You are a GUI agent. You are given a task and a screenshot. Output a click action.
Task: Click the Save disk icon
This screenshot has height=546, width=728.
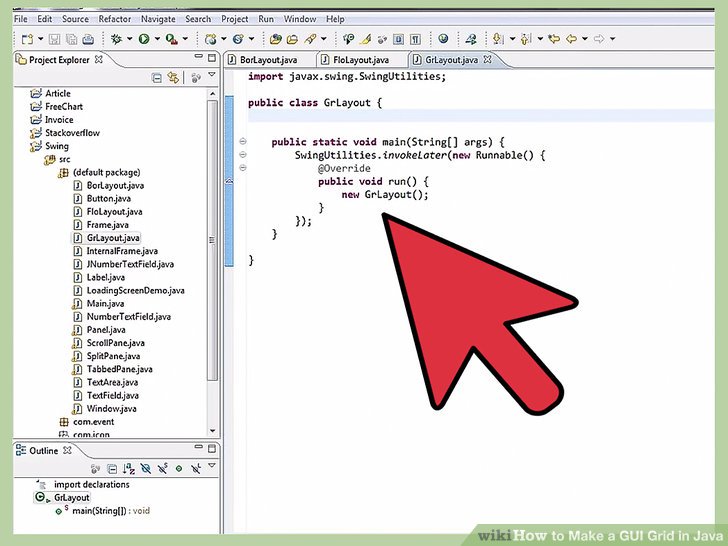55,39
